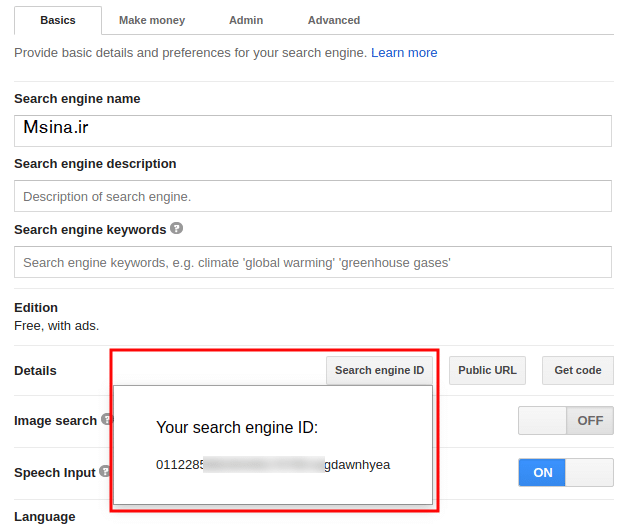Select the Advanced tab
This screenshot has width=630, height=532.
click(334, 20)
